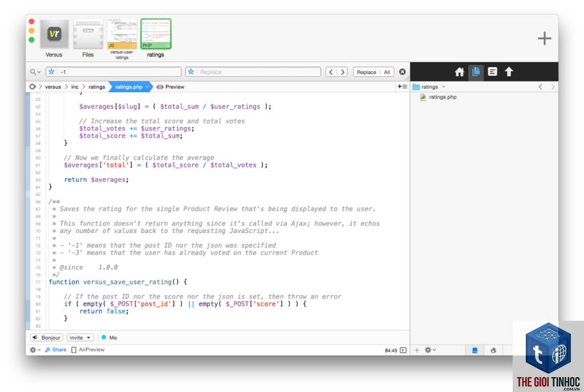Screen dimensions: 584x392
Task: Click the wildcard star in Replace field
Action: (x=190, y=72)
